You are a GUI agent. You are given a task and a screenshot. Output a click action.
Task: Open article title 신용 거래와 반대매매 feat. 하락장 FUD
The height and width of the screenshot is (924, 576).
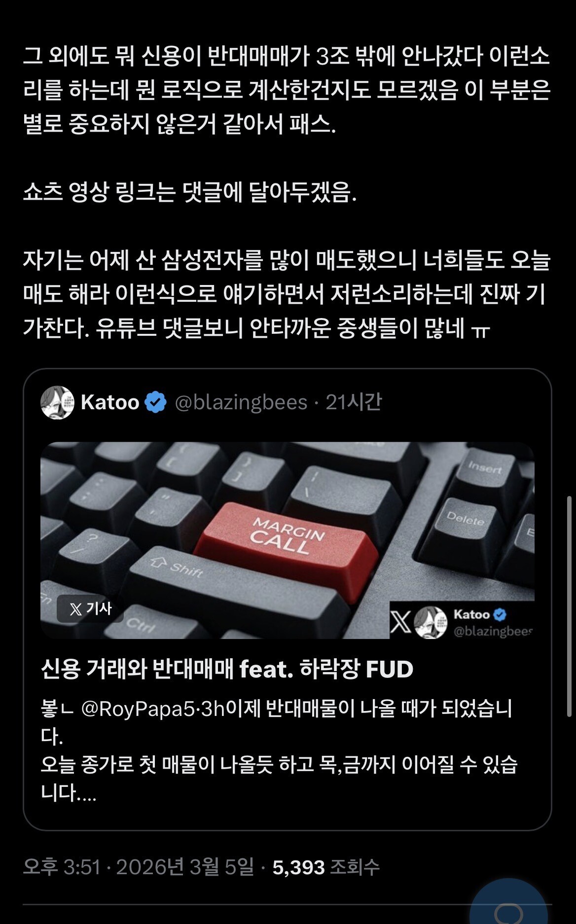227,669
